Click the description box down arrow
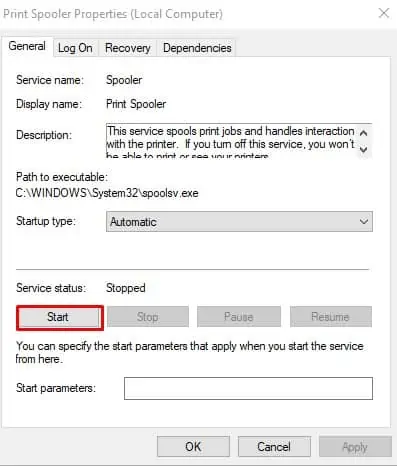Viewport: 397px width, 466px height. click(364, 149)
